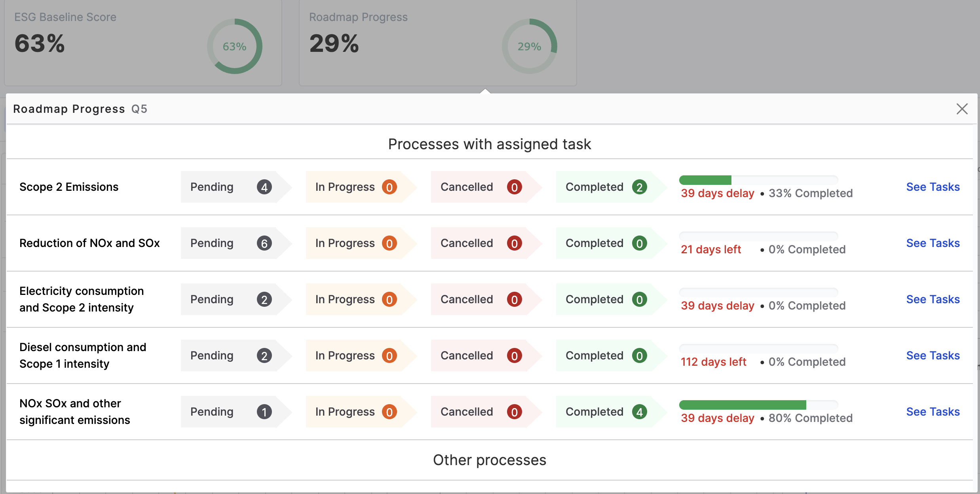
Task: Click the Other processes section heading
Action: point(489,460)
